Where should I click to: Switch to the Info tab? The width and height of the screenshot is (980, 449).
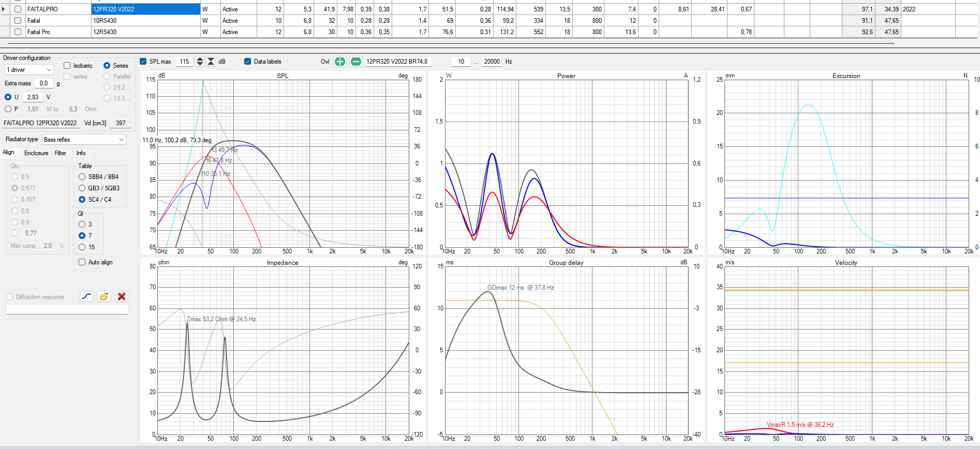tap(81, 153)
